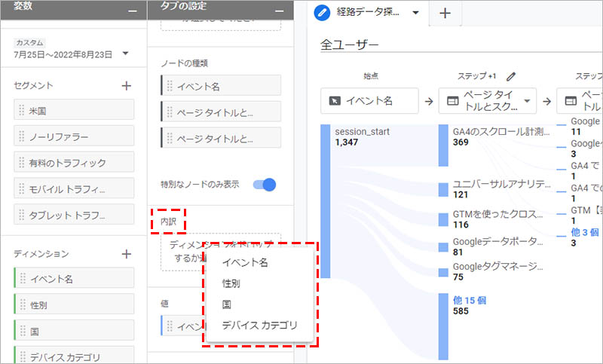This screenshot has width=603, height=364.
Task: Minimize the 変数 panel
Action: [133, 8]
